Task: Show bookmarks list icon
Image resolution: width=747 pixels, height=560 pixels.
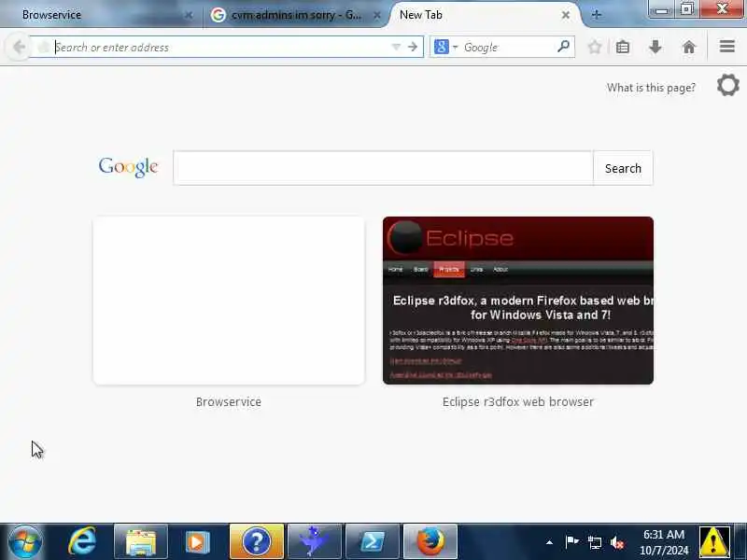Action: [x=623, y=47]
